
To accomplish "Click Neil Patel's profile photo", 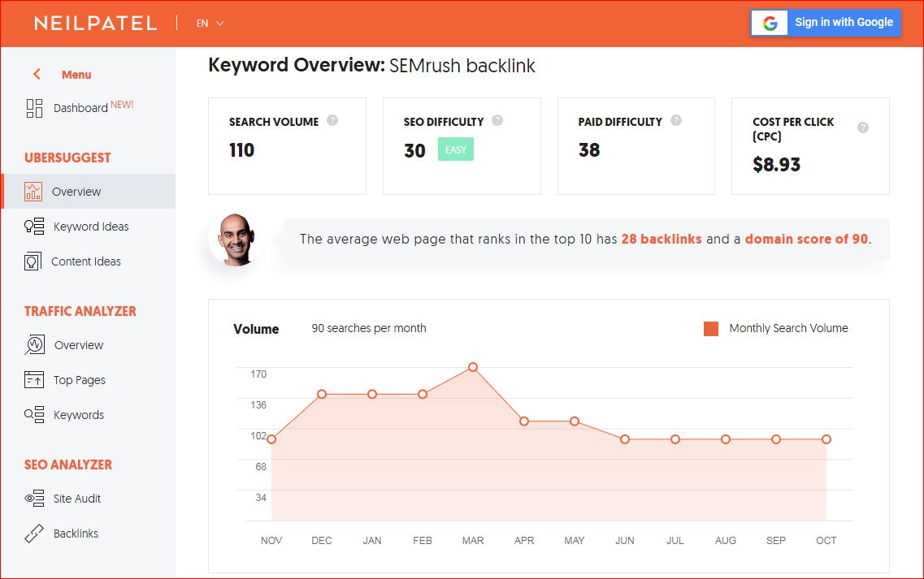I will (236, 239).
